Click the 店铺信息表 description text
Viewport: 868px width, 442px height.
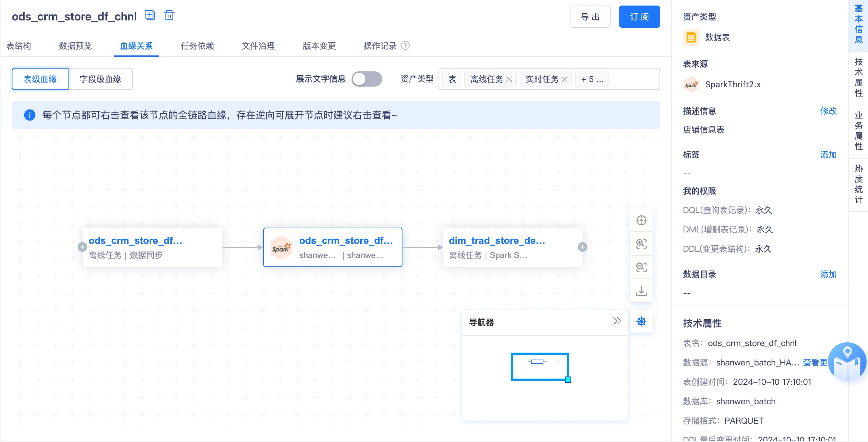click(x=703, y=130)
